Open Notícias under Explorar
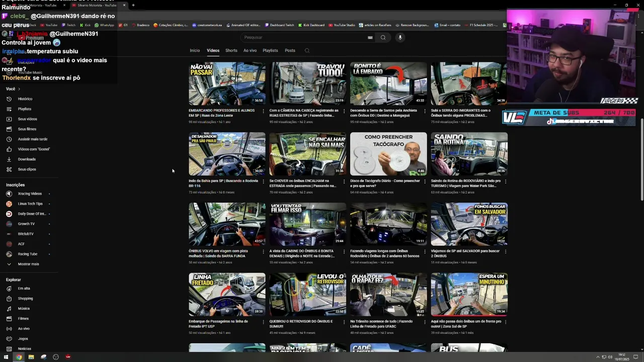Screen dimensions: 644x362 tap(24, 349)
